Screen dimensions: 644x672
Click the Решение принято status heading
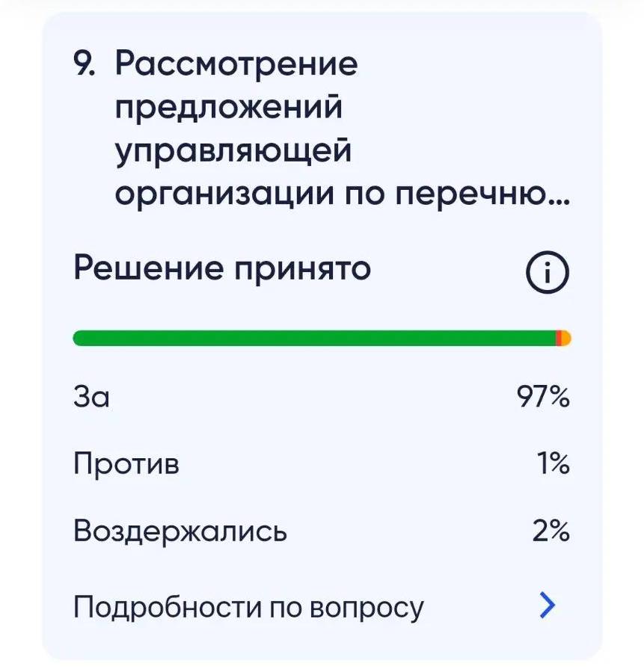(222, 269)
